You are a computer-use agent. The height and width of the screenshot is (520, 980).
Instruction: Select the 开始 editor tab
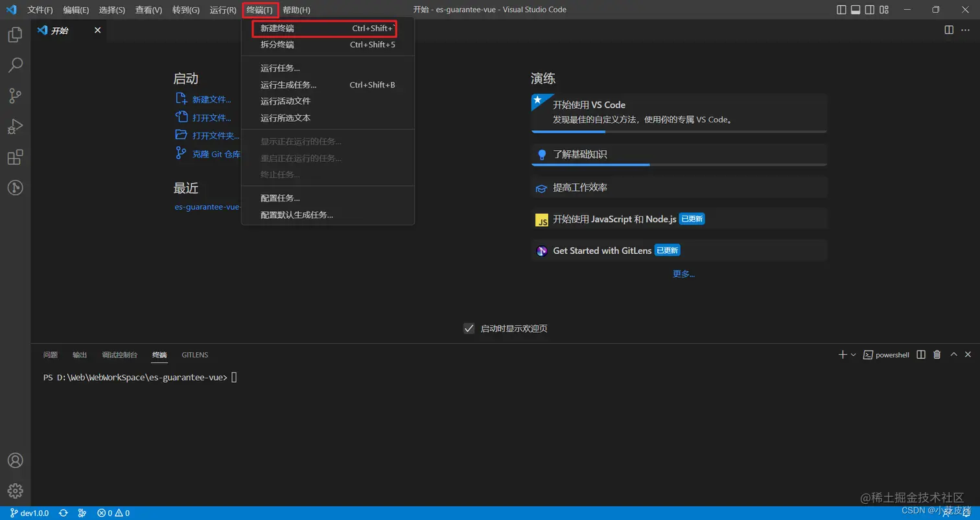coord(69,30)
